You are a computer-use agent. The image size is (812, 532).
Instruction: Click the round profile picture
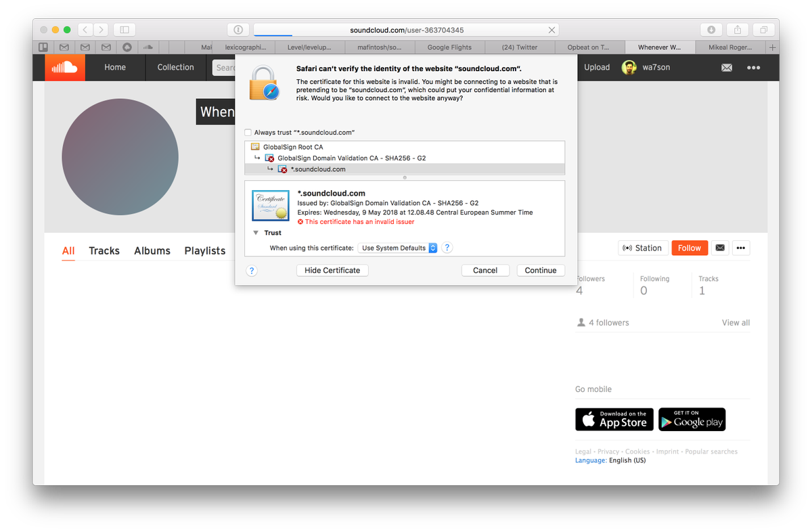pyautogui.click(x=120, y=156)
